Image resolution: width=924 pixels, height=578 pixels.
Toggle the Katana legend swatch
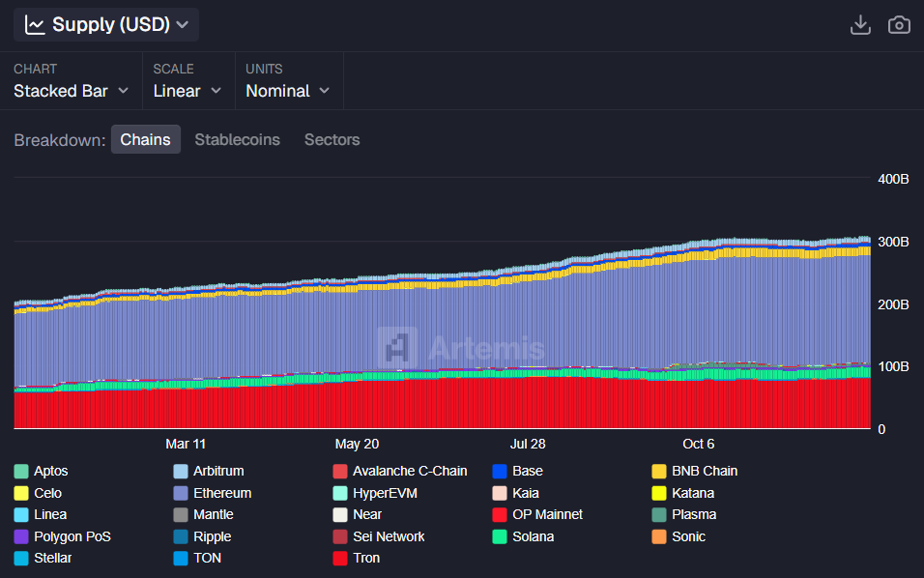(x=659, y=493)
